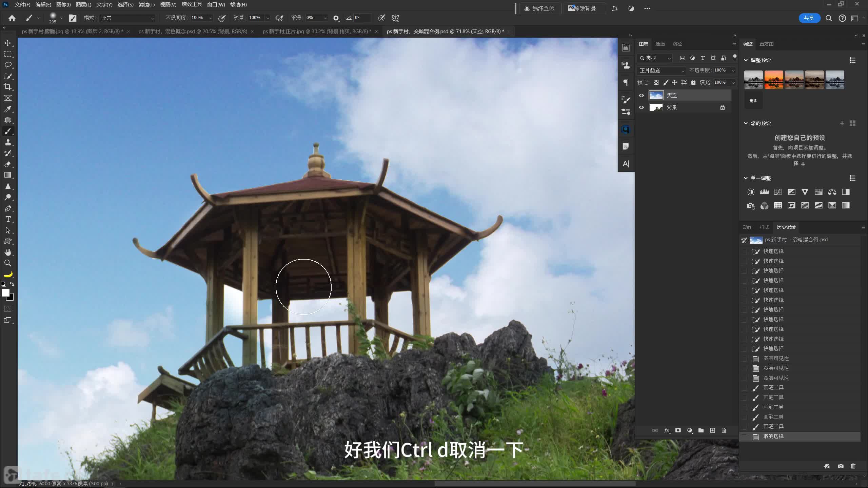The height and width of the screenshot is (488, 868).
Task: Toggle lock transparent pixels
Action: 656,82
